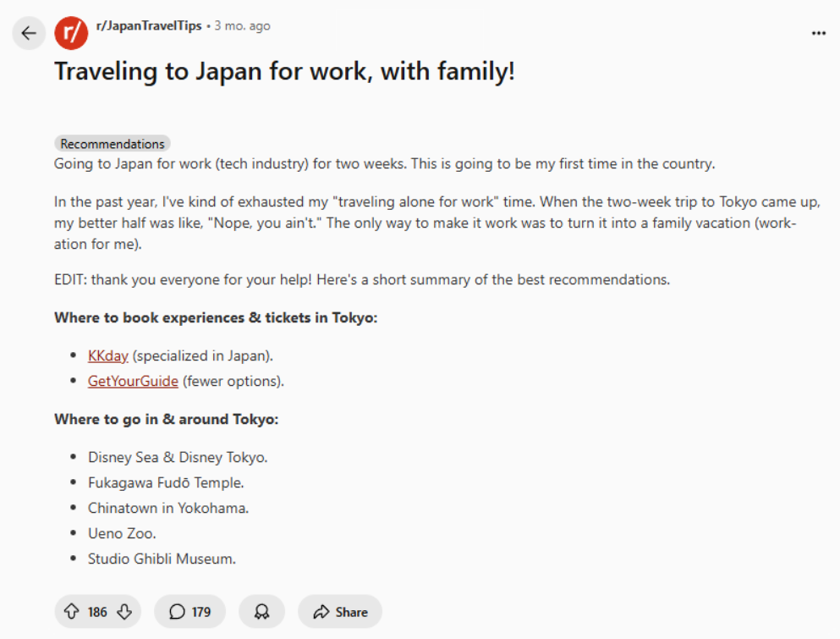This screenshot has height=639, width=840.
Task: Downvote the post
Action: pyautogui.click(x=124, y=612)
